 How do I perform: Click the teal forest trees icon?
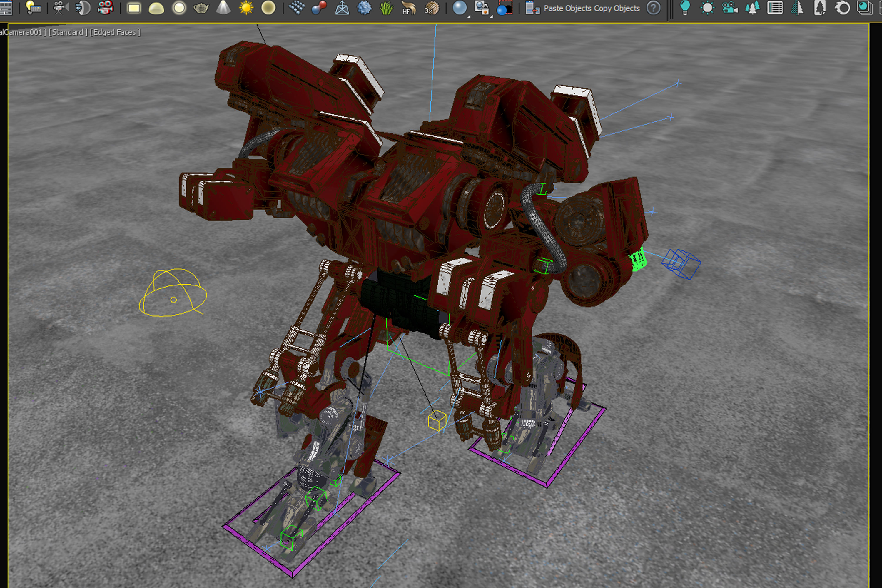click(752, 8)
